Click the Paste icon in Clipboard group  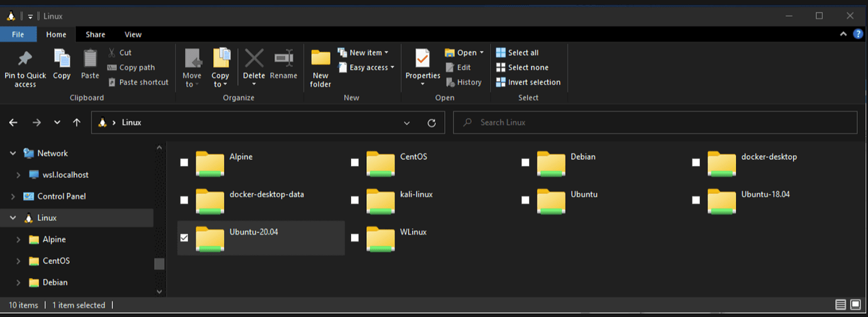pyautogui.click(x=90, y=60)
